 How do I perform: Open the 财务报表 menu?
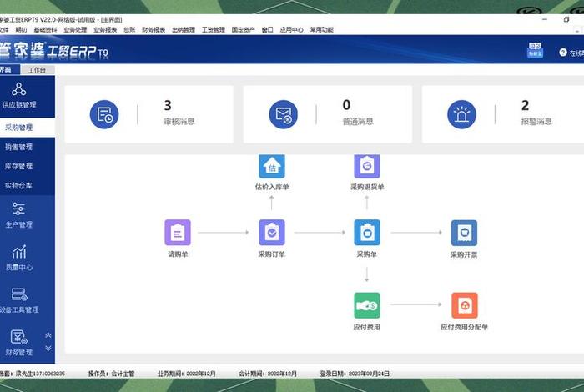[x=154, y=30]
